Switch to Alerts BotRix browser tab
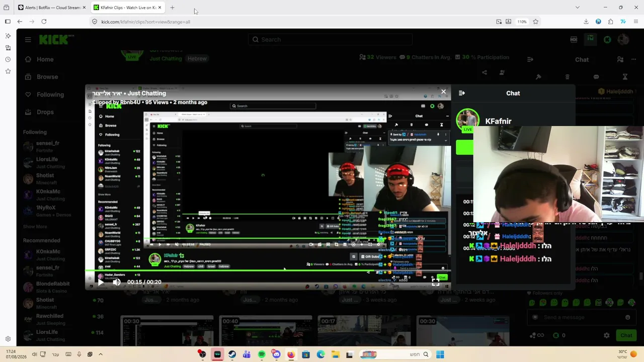The image size is (644, 362). pos(51,8)
